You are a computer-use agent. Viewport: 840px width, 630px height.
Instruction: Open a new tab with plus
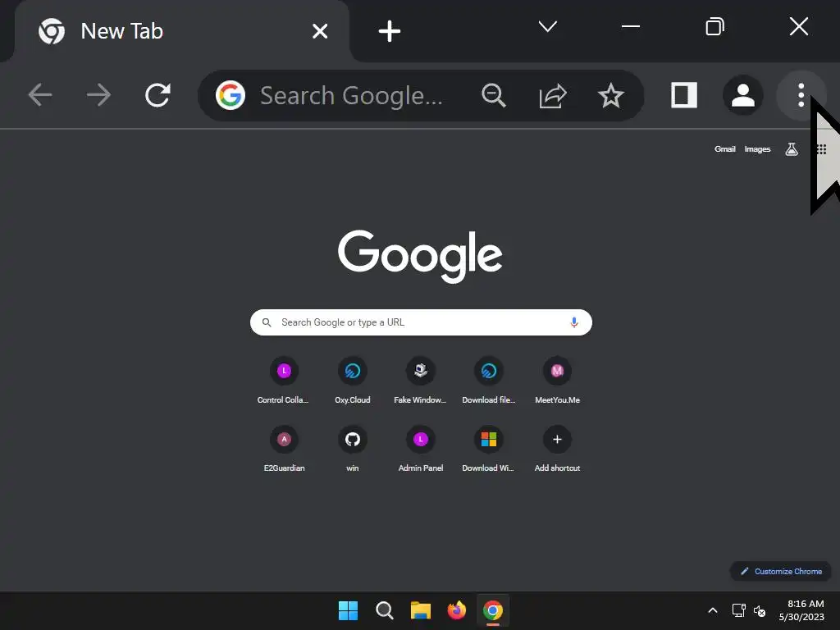click(390, 31)
